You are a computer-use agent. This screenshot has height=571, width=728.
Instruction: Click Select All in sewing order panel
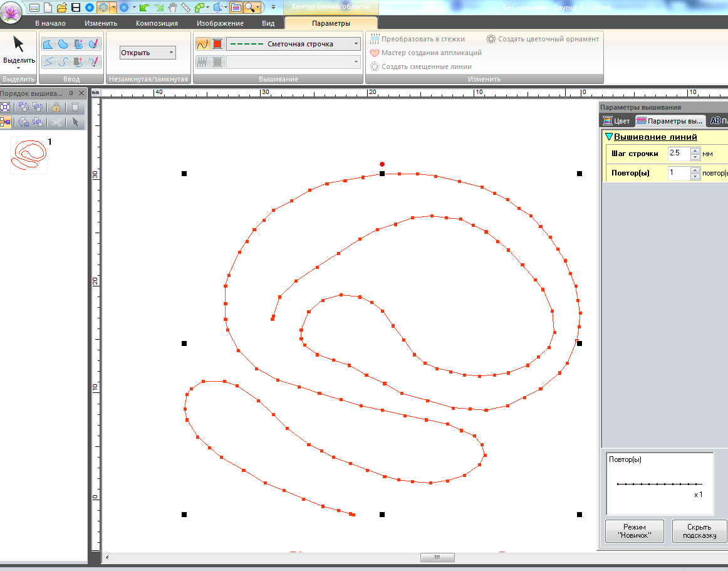click(x=5, y=107)
